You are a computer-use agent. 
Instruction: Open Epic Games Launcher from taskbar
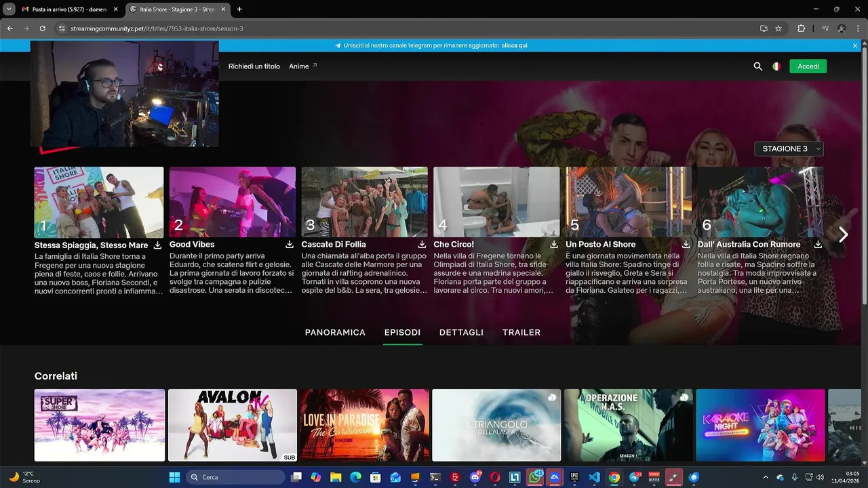pos(574,477)
